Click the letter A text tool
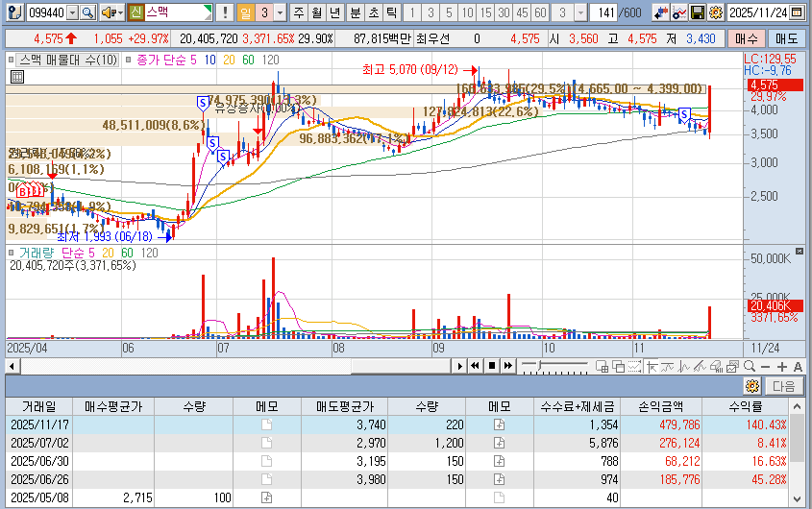Screen dimensions: 812x509 (x=798, y=367)
